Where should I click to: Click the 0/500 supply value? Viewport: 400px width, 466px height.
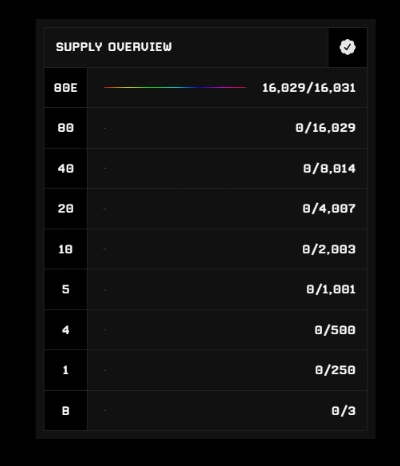335,330
